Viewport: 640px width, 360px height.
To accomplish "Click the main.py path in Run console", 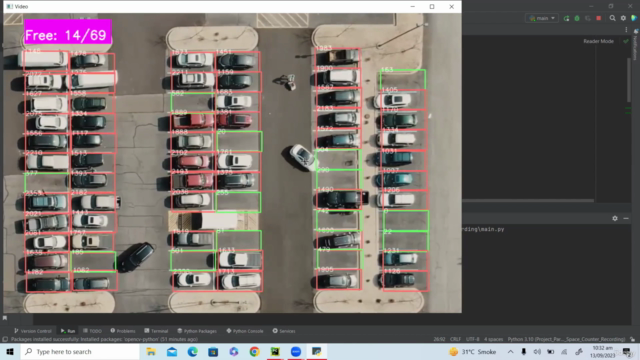I will (484, 229).
